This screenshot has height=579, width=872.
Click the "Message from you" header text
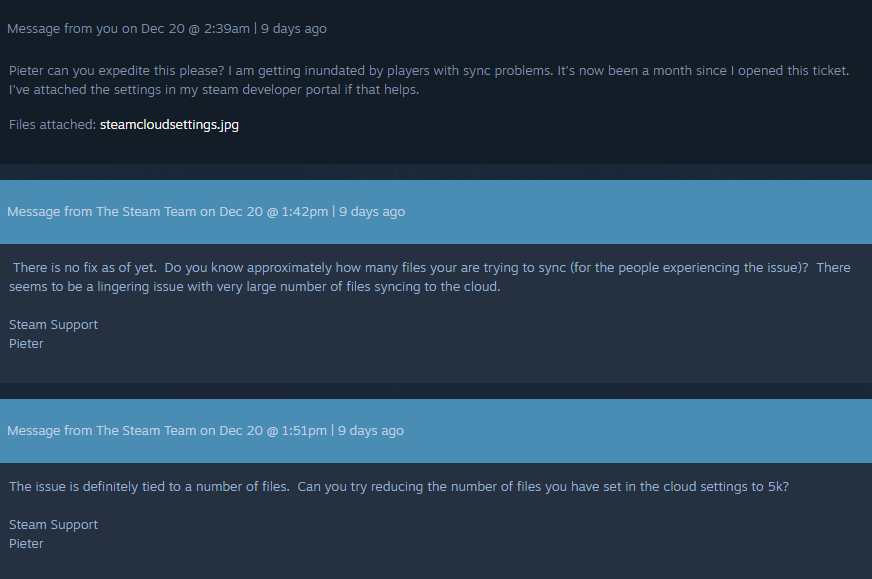[63, 29]
